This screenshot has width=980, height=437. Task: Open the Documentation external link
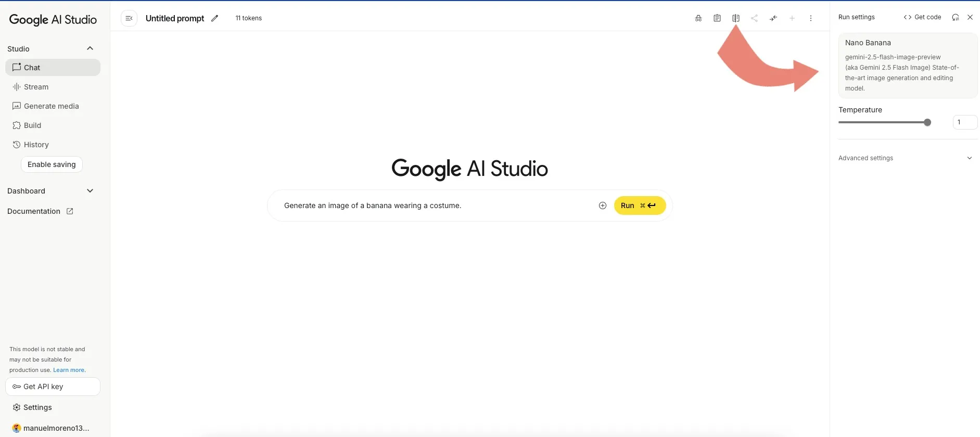[40, 211]
